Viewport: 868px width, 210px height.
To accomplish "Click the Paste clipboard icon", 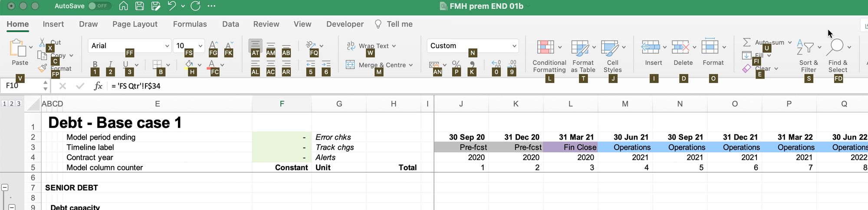I will click(x=18, y=48).
